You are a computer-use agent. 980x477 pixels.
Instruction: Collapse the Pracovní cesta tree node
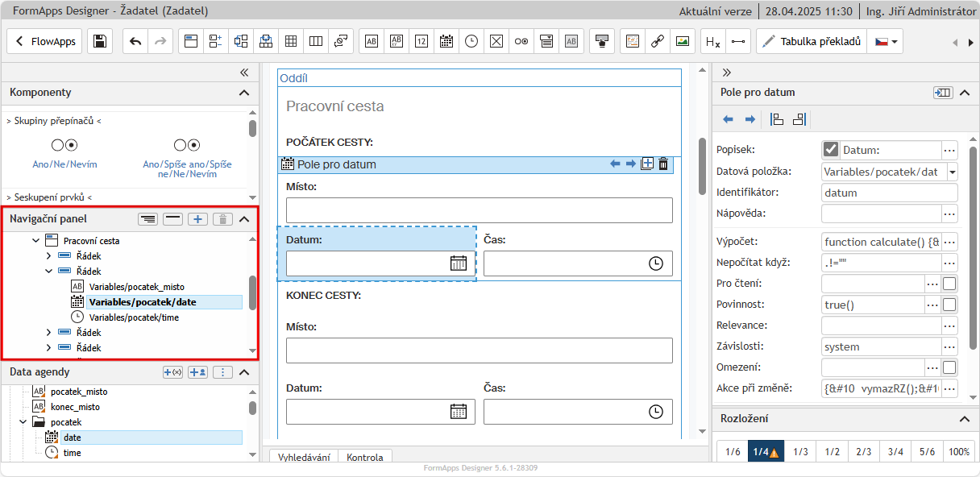coord(35,241)
